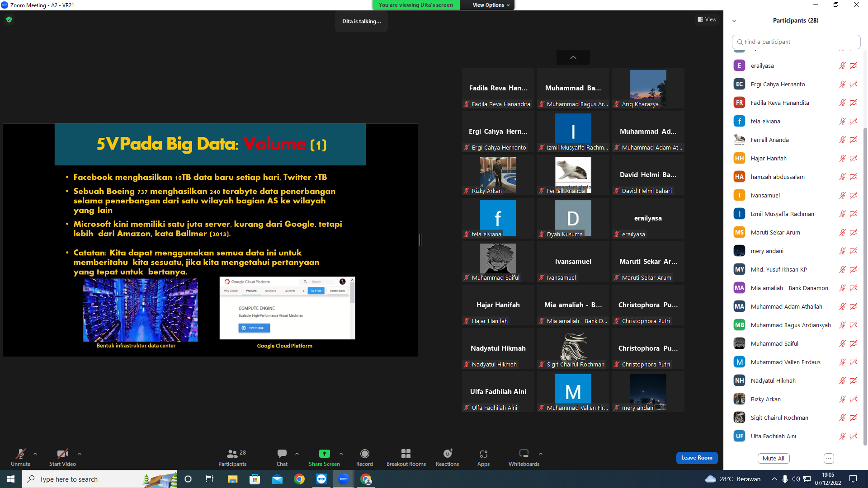The image size is (868, 488).
Task: Click the Mute All button
Action: (774, 458)
